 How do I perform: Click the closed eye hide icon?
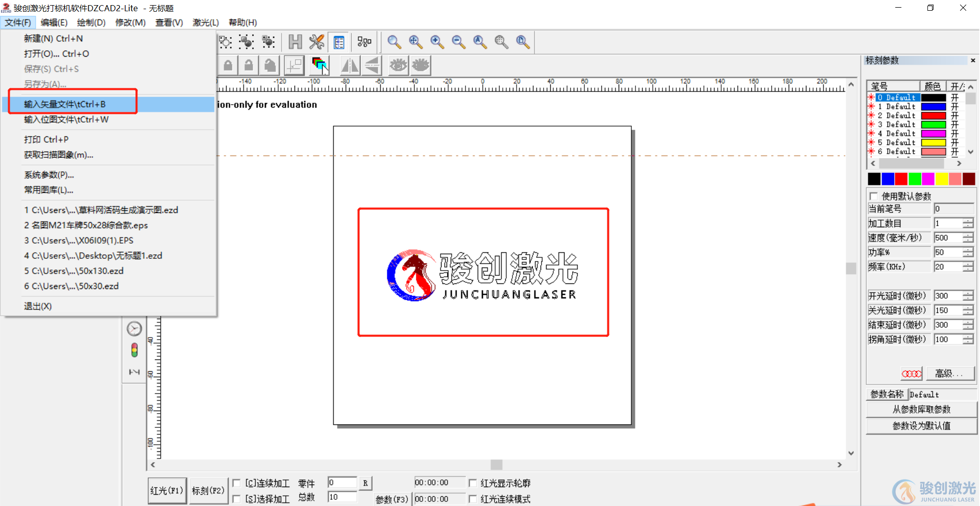tap(421, 65)
